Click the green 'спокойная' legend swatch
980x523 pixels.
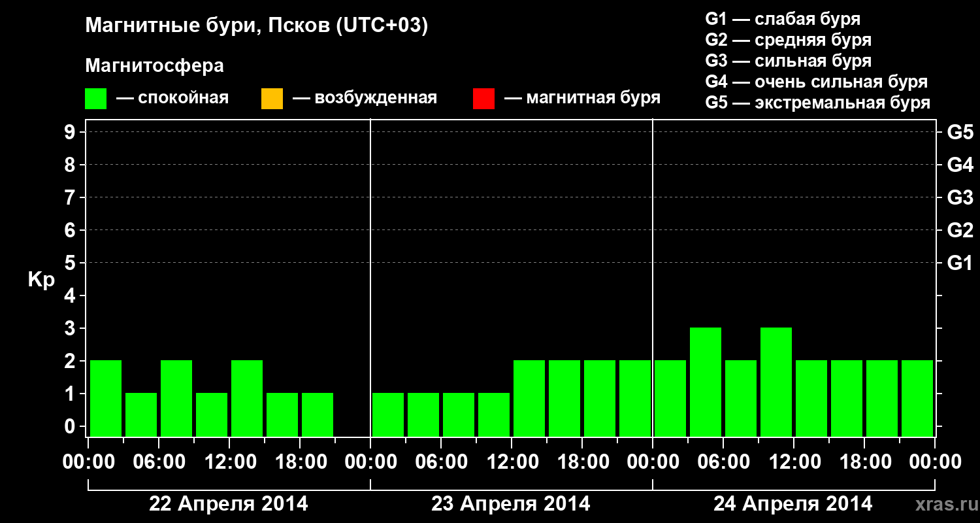point(96,99)
